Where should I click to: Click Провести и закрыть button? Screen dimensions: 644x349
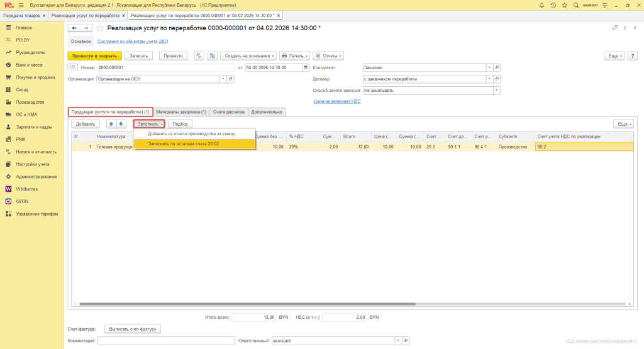[x=94, y=56]
